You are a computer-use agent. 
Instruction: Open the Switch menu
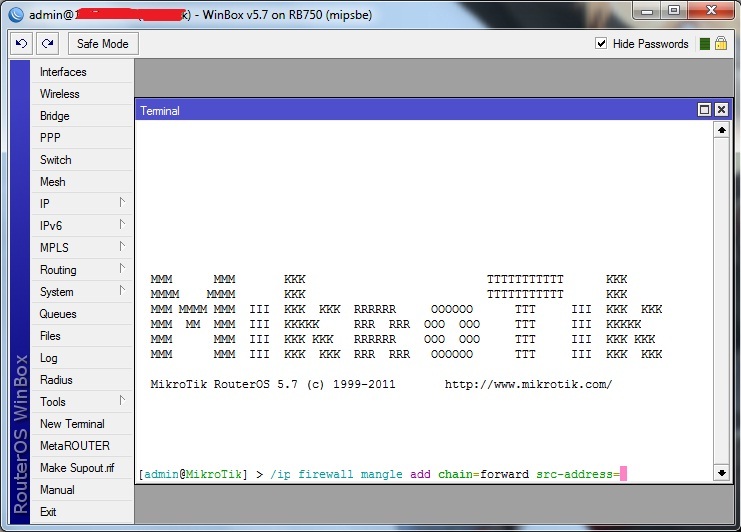tap(81, 160)
